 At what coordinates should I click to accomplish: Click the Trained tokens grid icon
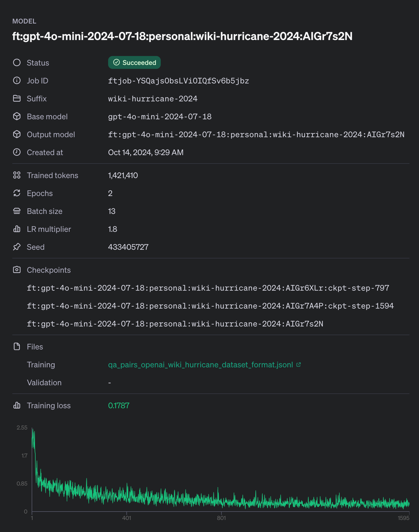click(17, 175)
